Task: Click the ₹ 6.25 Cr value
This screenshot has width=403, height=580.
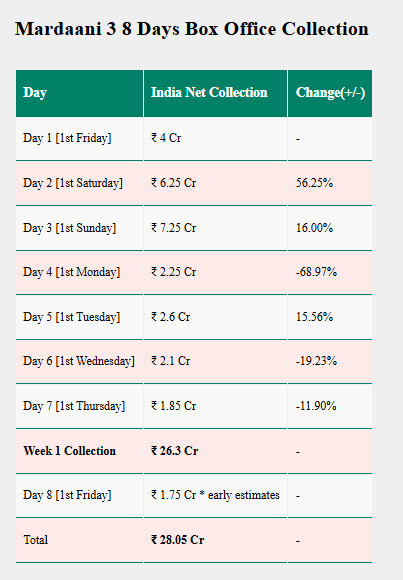Action: pyautogui.click(x=174, y=183)
